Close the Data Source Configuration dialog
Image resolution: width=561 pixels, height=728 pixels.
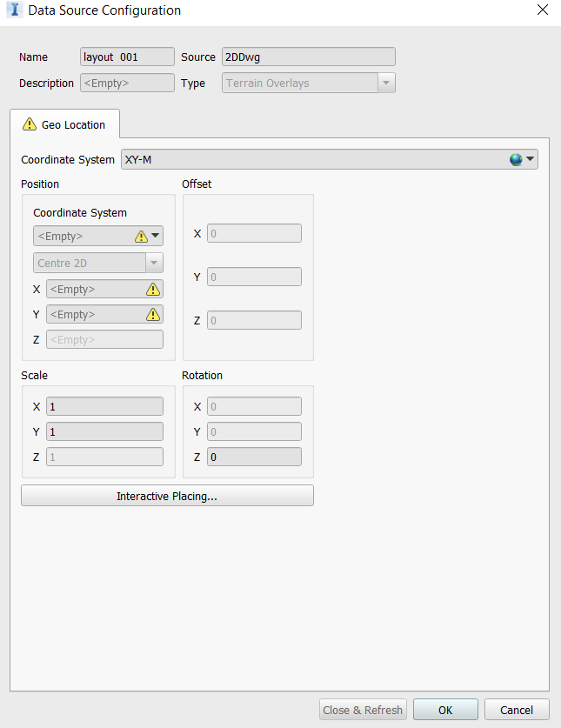coord(543,10)
